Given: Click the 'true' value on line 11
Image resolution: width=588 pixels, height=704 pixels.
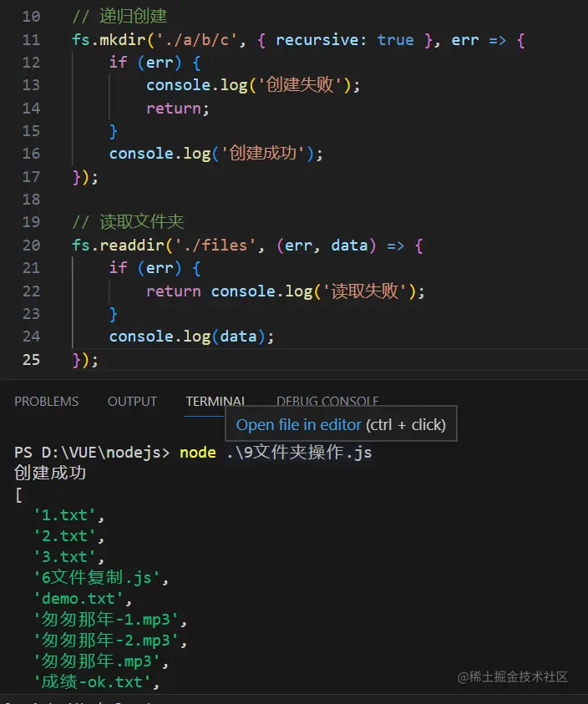Looking at the screenshot, I should pos(395,40).
